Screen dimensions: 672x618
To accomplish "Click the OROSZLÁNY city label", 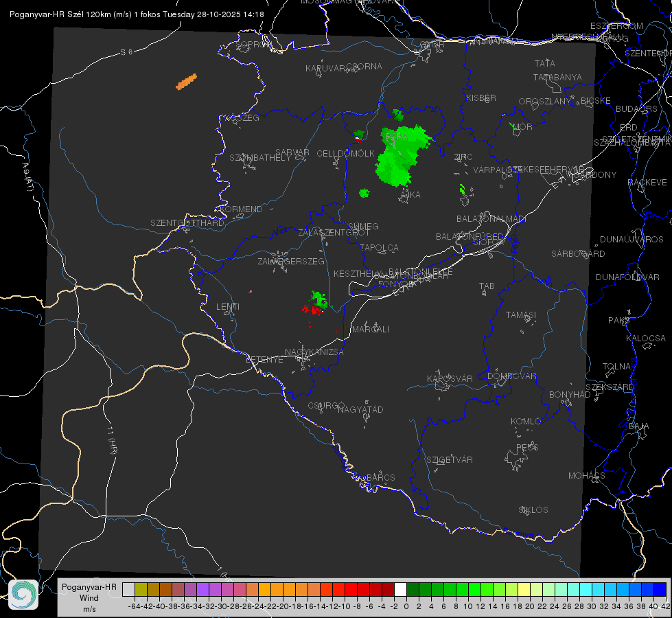I will (x=544, y=101).
